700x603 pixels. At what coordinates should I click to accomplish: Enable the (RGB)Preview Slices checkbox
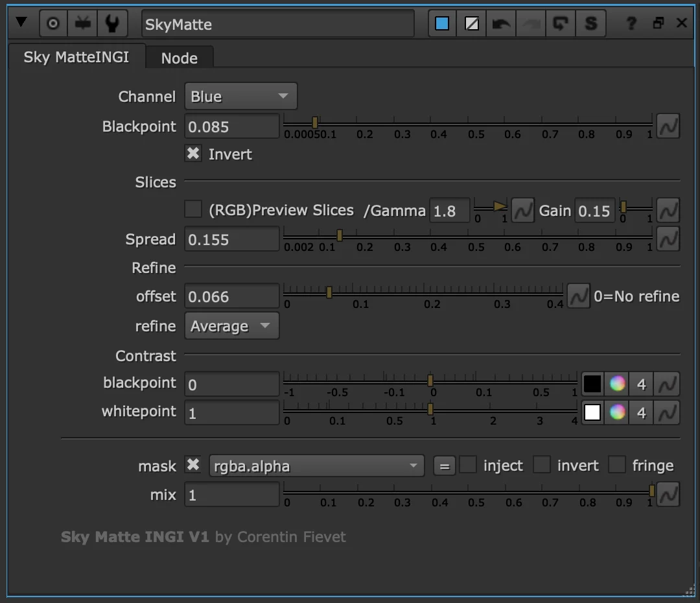point(193,209)
